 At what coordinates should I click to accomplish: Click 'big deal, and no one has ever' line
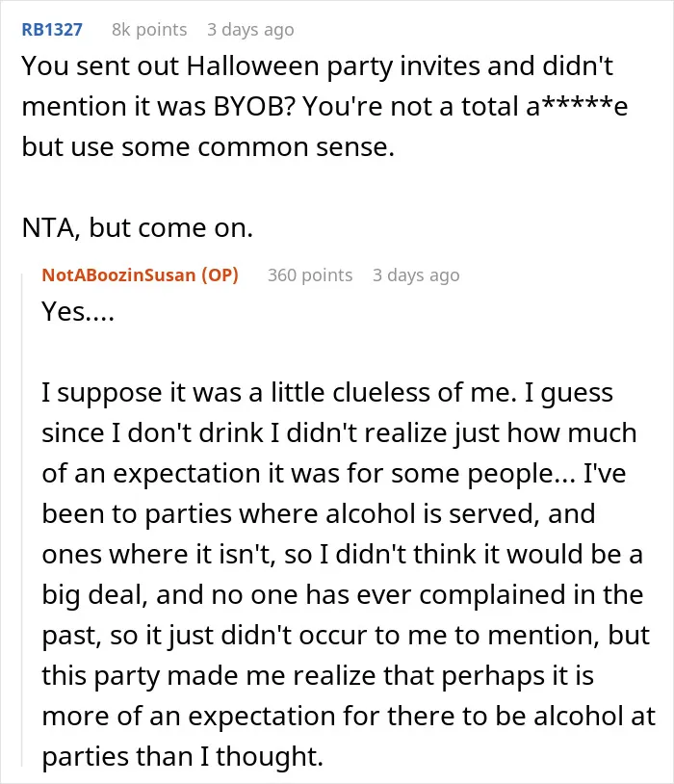343,595
